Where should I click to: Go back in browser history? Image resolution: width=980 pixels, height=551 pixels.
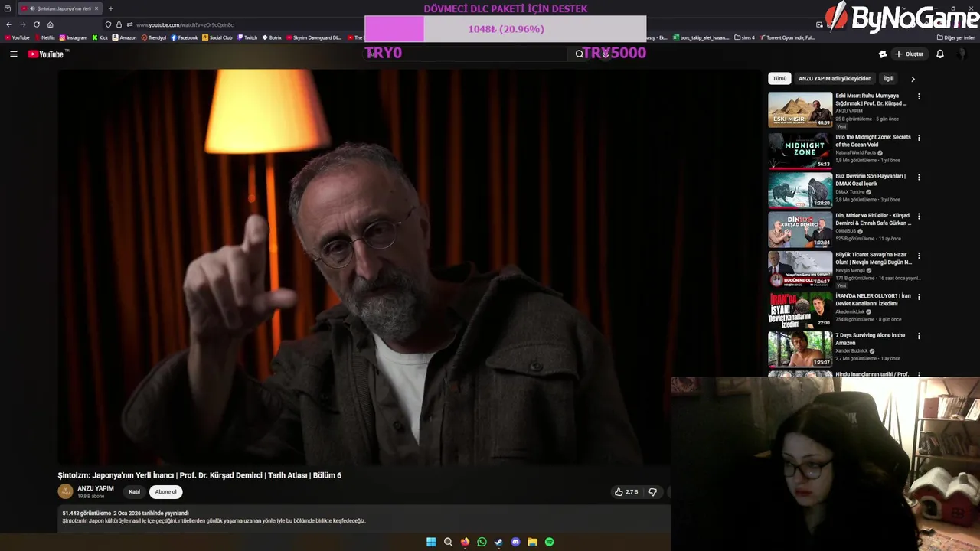pos(8,24)
